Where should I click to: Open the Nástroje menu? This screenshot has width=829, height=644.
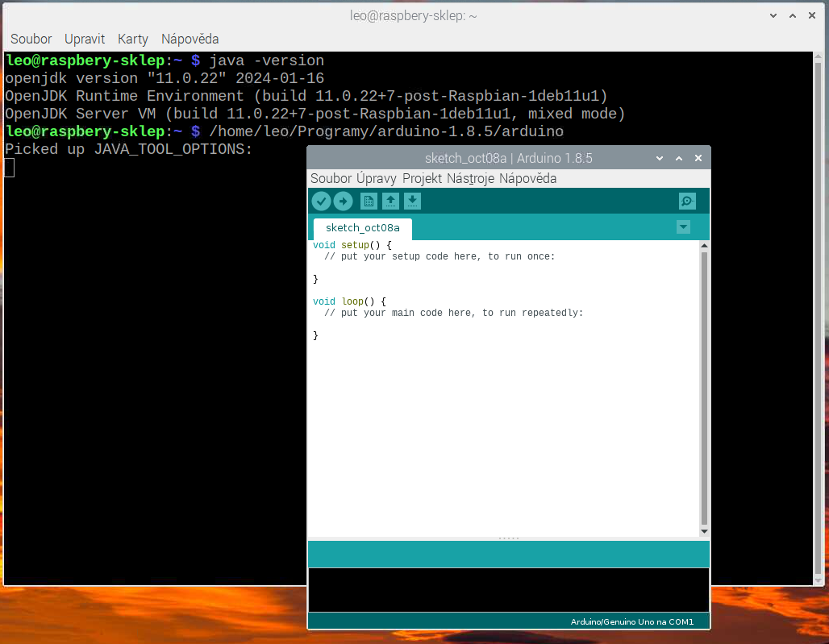coord(470,179)
